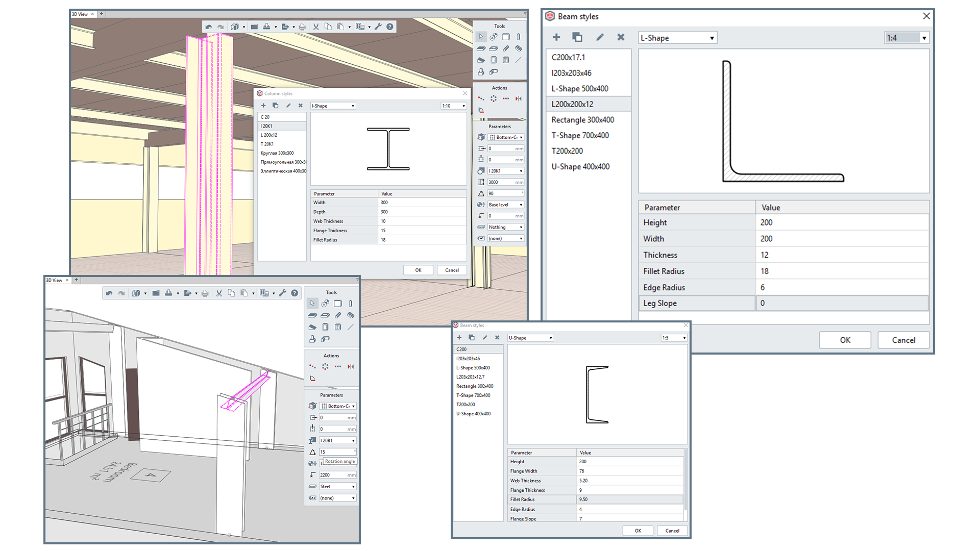Viewport: 980px width, 551px height.
Task: Click the mirror action icon beside Column styles dialog
Action: click(519, 98)
